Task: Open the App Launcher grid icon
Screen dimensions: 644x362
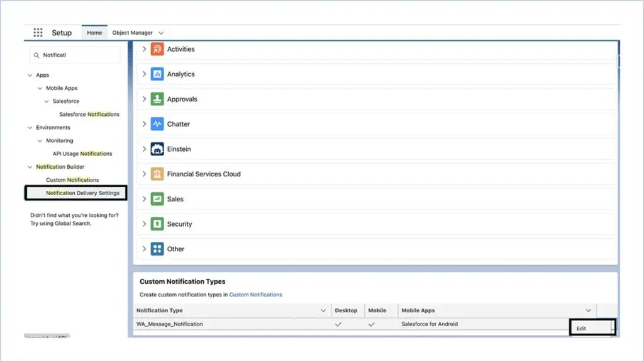Action: coord(38,33)
